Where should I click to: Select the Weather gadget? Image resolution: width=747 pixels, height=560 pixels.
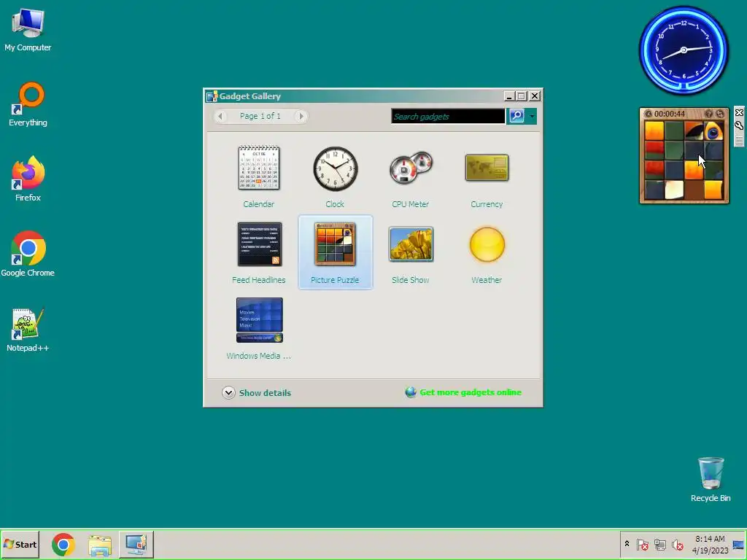tap(487, 253)
